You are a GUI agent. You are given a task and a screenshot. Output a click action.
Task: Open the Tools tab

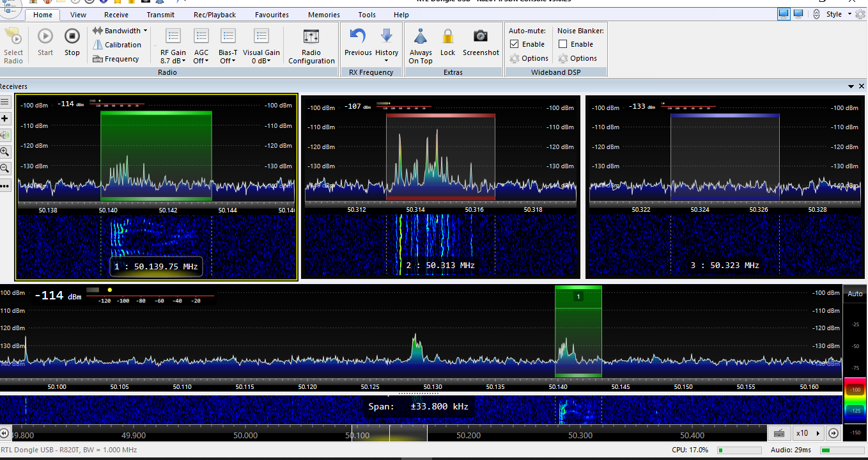(367, 15)
